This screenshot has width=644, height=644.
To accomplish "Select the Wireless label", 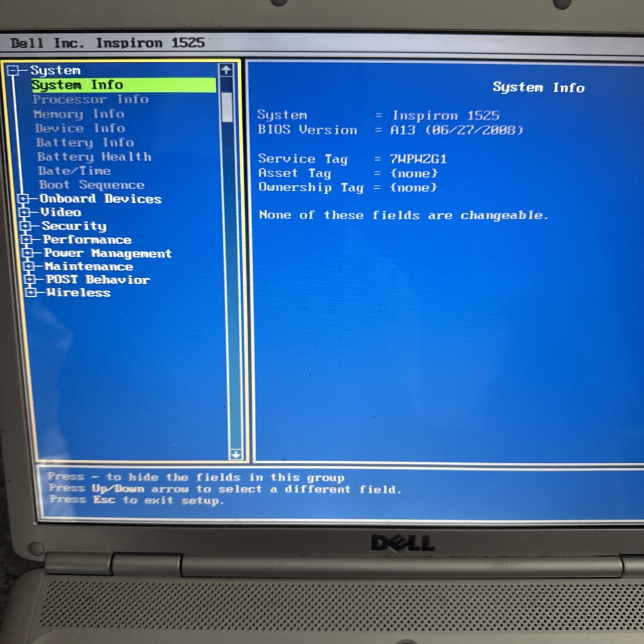I will [78, 293].
